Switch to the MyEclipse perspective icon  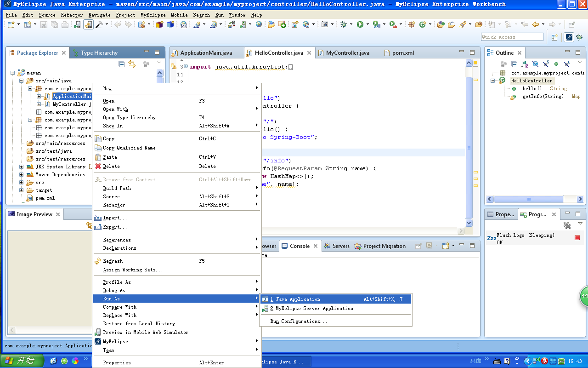tap(569, 37)
